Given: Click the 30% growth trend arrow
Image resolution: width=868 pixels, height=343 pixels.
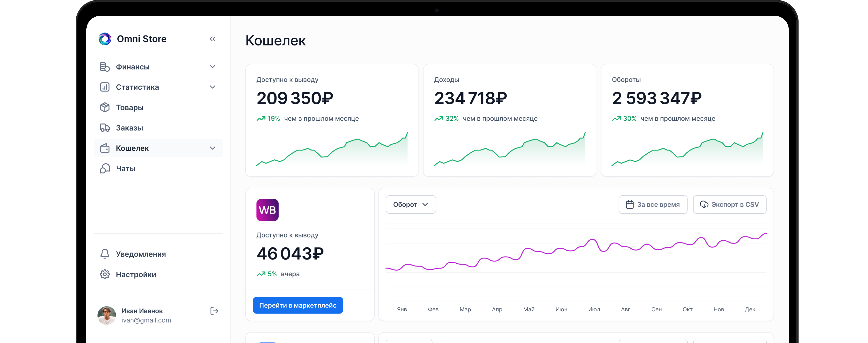Looking at the screenshot, I should 616,118.
